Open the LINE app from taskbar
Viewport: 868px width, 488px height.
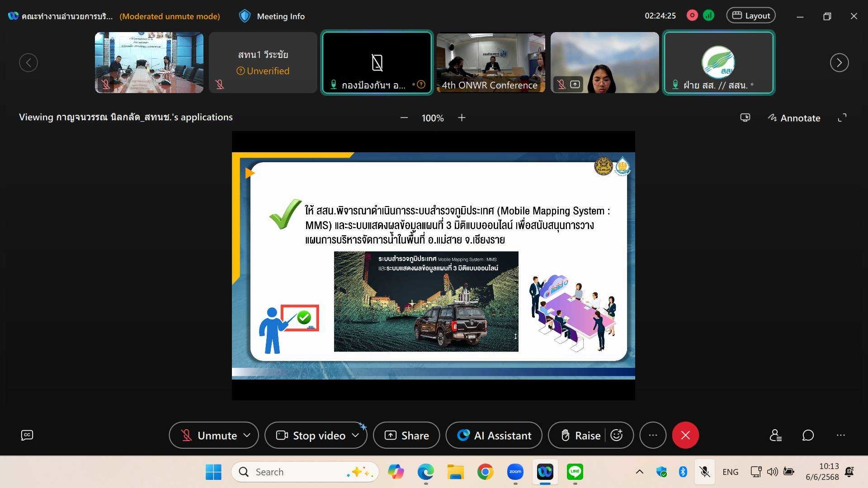tap(575, 472)
